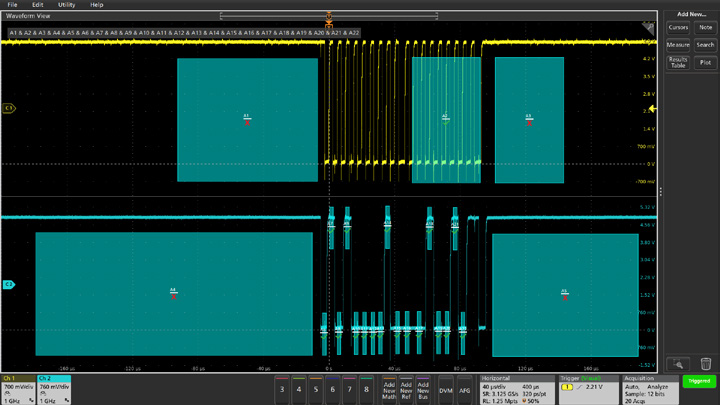Open the File menu
Image resolution: width=720 pixels, height=405 pixels.
coord(12,5)
